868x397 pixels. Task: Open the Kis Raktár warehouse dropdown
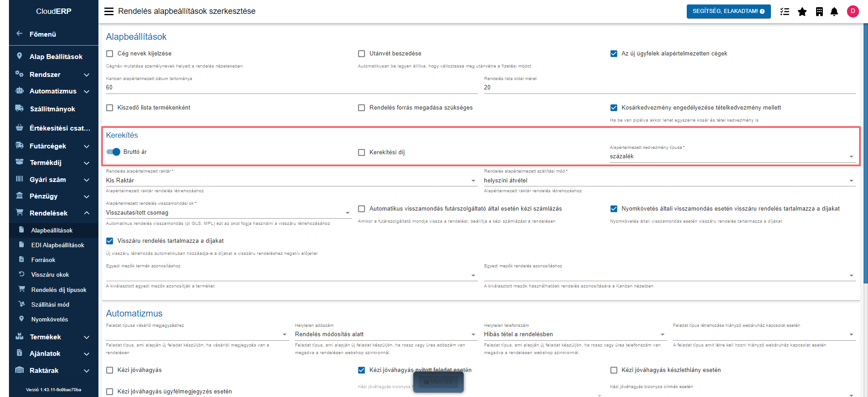click(x=291, y=181)
